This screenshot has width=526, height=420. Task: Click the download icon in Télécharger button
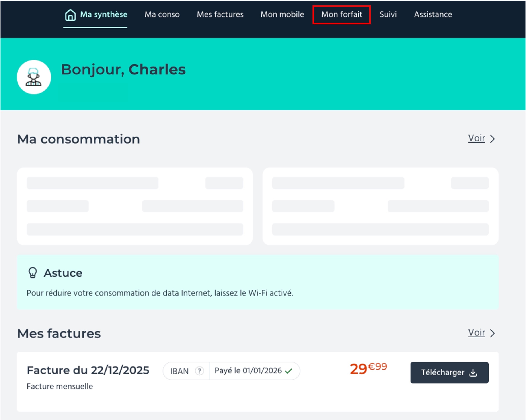pos(473,373)
